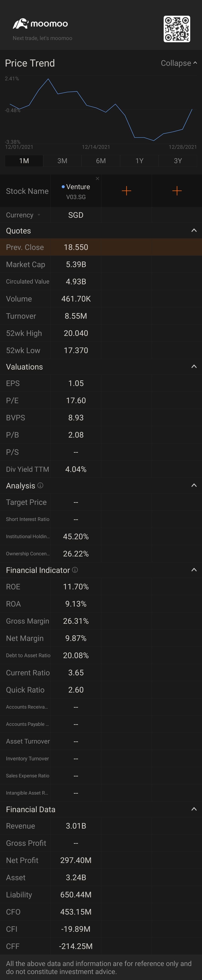Open the QR code image
202x980 pixels.
pyautogui.click(x=177, y=29)
